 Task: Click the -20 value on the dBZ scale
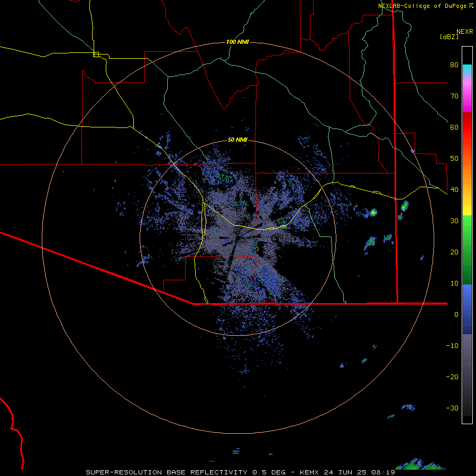point(452,377)
